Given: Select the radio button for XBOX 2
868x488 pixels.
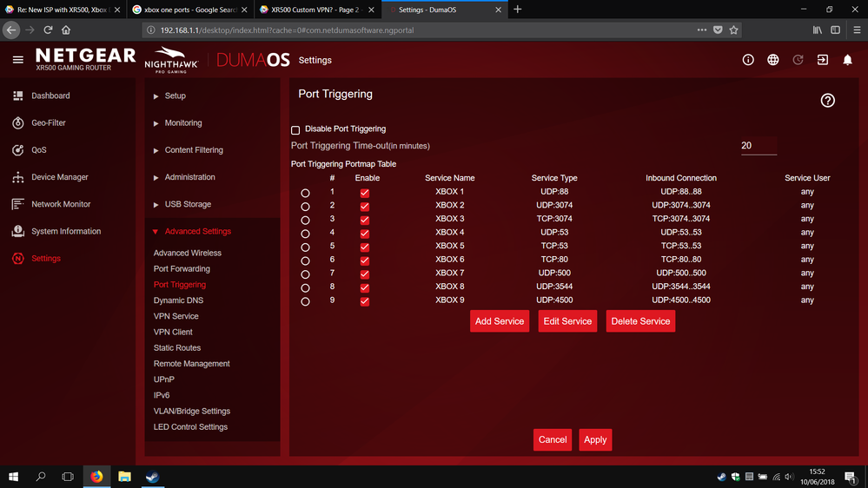Looking at the screenshot, I should tap(305, 207).
